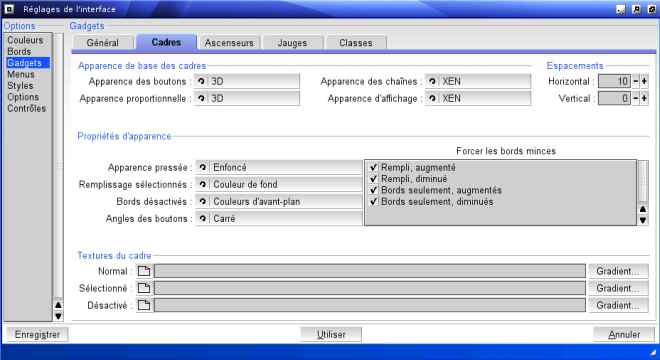This screenshot has height=360, width=660.
Task: Cycle the 'Apparence des chaînes' chooser
Action: coord(478,81)
